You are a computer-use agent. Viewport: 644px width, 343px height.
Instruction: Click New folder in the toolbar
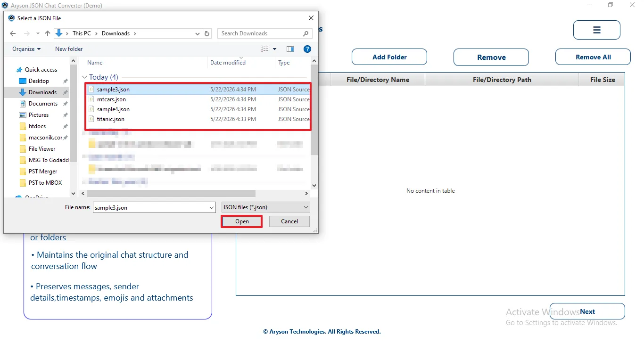[69, 49]
